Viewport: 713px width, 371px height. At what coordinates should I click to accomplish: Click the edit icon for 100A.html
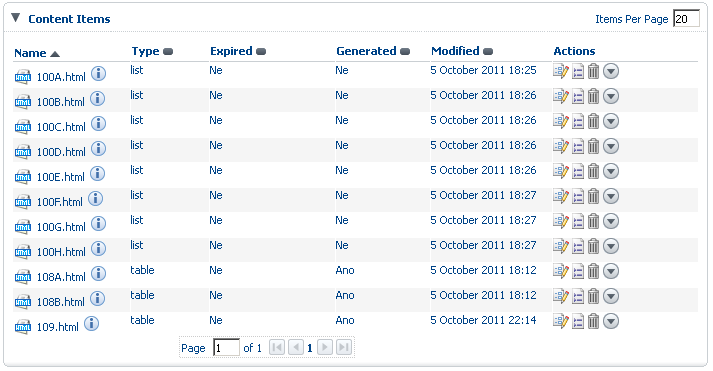[x=561, y=71]
